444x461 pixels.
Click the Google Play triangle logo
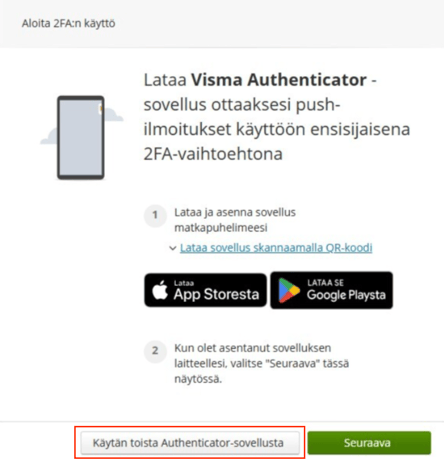(x=289, y=290)
